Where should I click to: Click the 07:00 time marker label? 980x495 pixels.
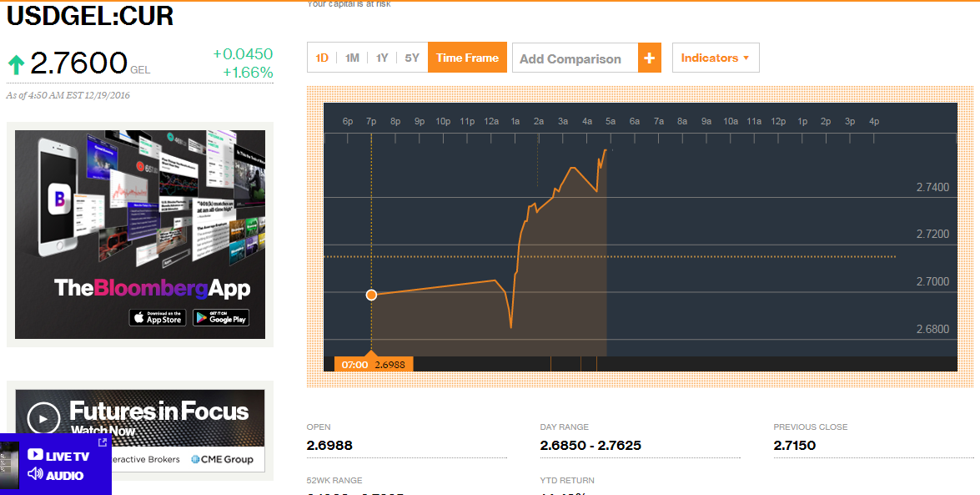pyautogui.click(x=354, y=365)
